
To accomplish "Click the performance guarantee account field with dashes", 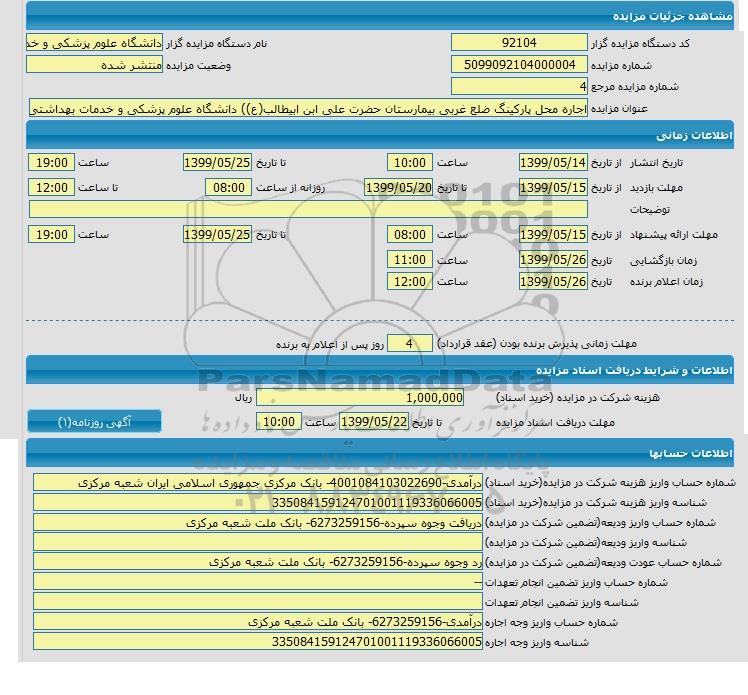I will pos(258,582).
